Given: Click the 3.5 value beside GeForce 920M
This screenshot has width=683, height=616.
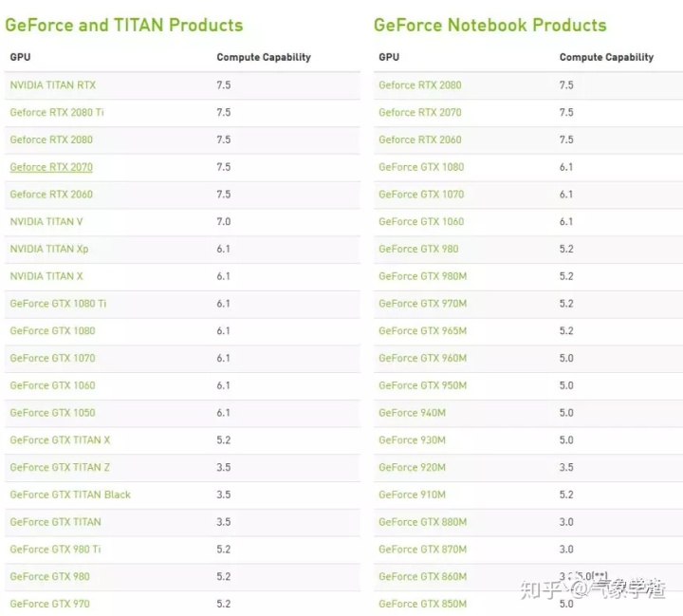Looking at the screenshot, I should pyautogui.click(x=566, y=467).
